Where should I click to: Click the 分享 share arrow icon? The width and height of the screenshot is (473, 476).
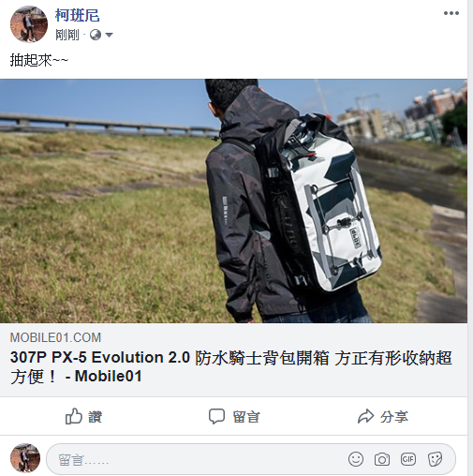365,416
